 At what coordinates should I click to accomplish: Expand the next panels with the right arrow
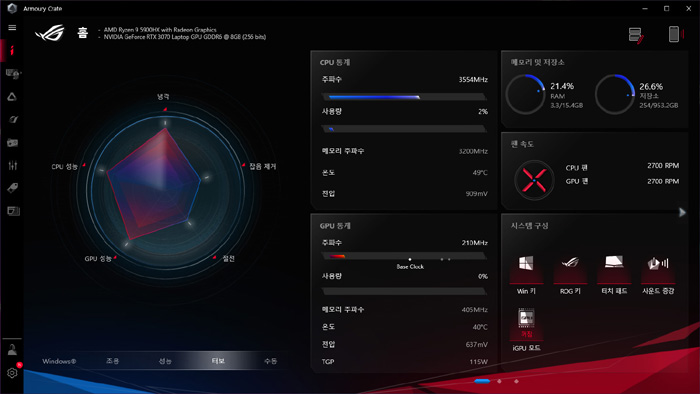point(682,212)
